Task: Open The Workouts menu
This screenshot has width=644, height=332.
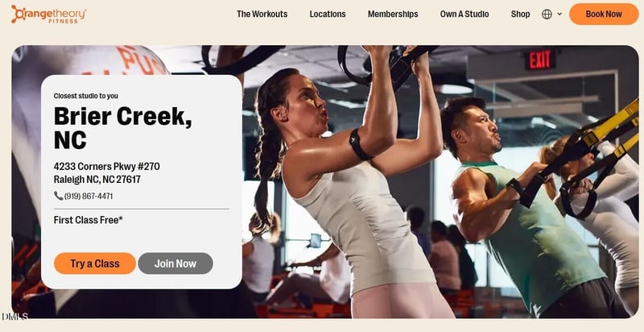Action: pos(262,14)
